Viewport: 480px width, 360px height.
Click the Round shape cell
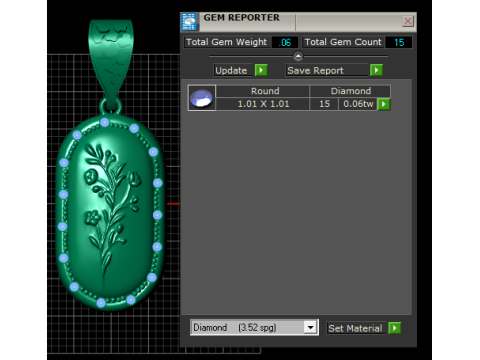(x=263, y=91)
